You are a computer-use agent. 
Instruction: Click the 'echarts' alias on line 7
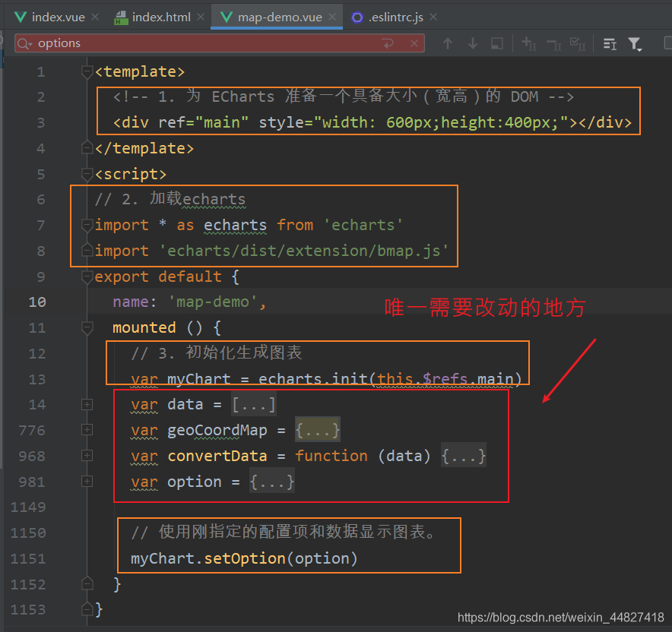(x=236, y=225)
